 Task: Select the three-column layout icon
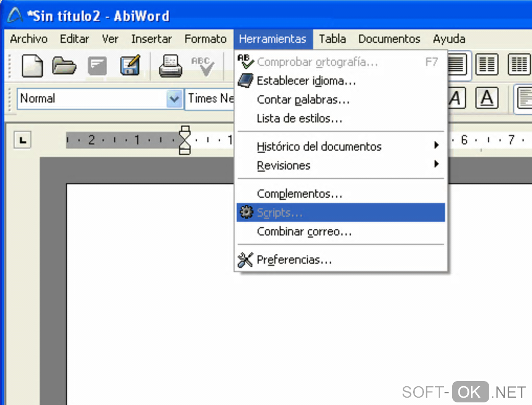[x=519, y=64]
